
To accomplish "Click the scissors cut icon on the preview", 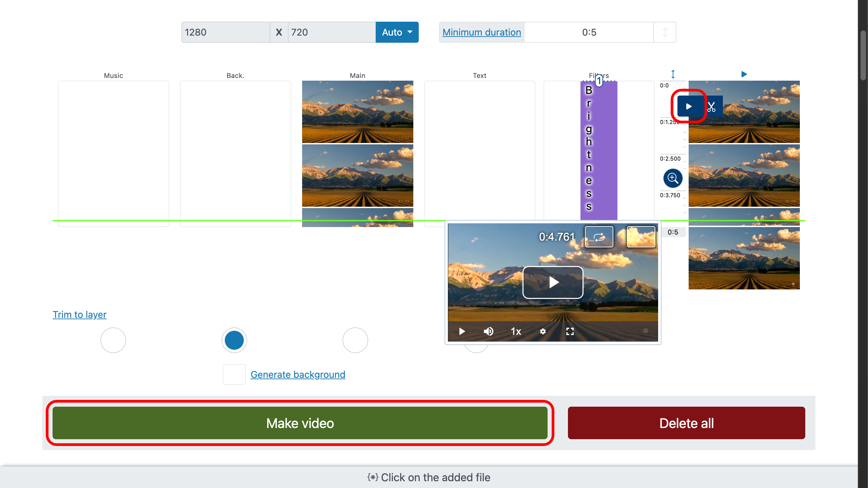I will click(x=711, y=107).
